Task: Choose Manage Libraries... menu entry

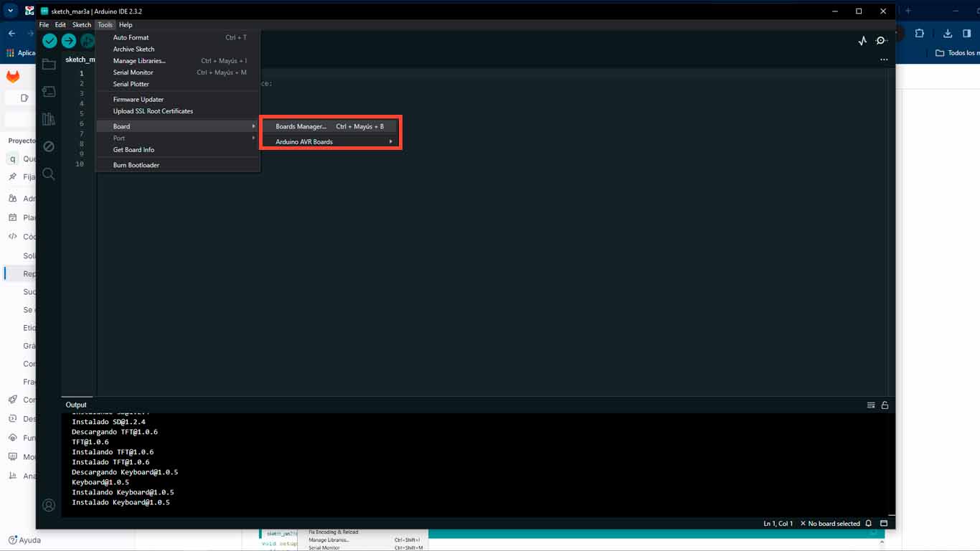Action: (x=177, y=61)
